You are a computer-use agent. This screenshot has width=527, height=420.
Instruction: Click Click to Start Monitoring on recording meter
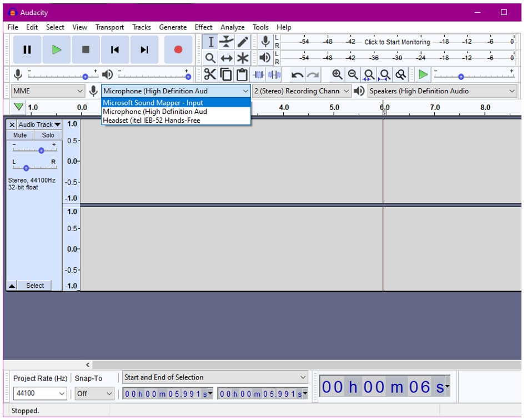click(x=397, y=42)
